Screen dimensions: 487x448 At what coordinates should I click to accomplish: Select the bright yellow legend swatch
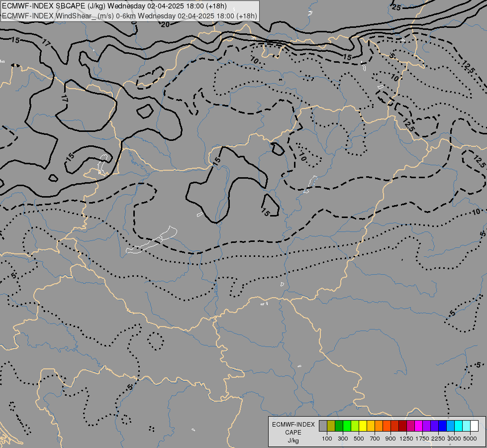pyautogui.click(x=363, y=426)
